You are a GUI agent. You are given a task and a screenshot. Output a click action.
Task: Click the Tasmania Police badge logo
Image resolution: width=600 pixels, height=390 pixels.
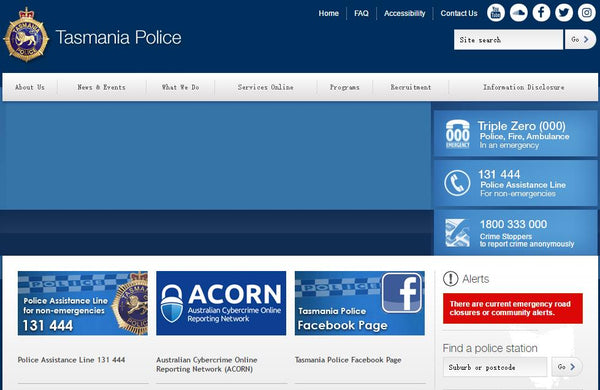point(26,35)
